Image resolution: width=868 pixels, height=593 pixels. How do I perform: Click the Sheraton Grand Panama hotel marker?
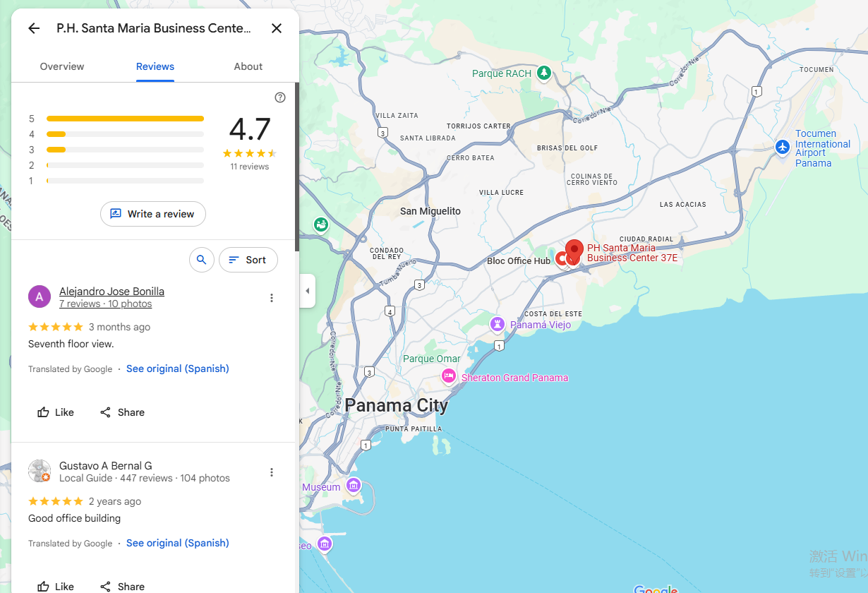(x=448, y=376)
